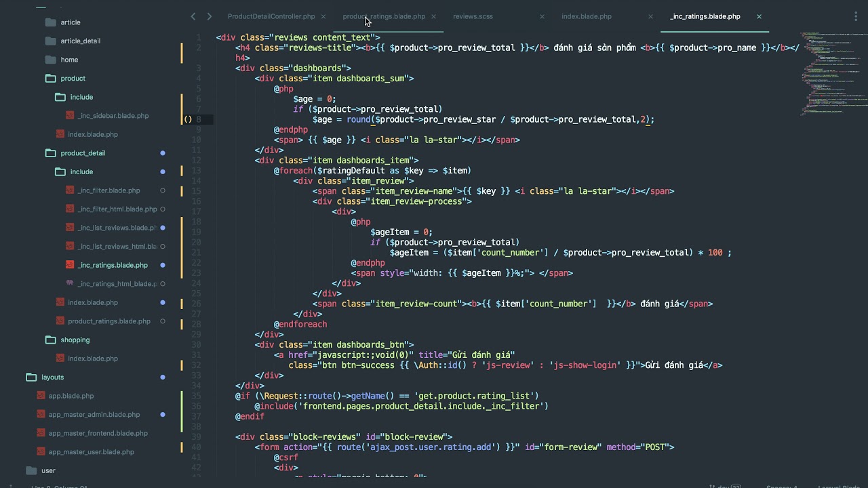Image resolution: width=868 pixels, height=488 pixels.
Task: Click the app_master_admin.blade.php file icon
Action: (x=41, y=415)
